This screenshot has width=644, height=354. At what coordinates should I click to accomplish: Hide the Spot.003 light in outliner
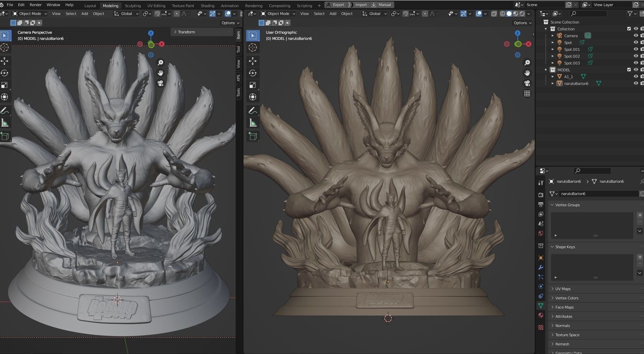point(635,63)
